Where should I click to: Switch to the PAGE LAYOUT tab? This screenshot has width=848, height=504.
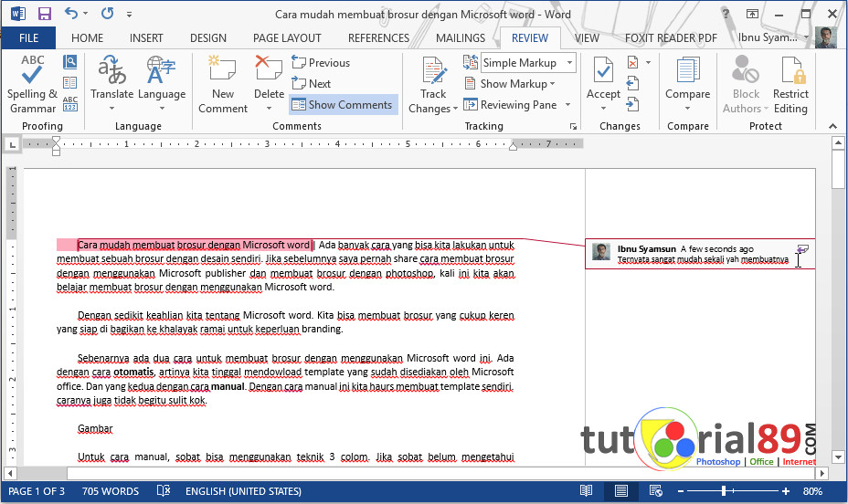click(x=287, y=37)
